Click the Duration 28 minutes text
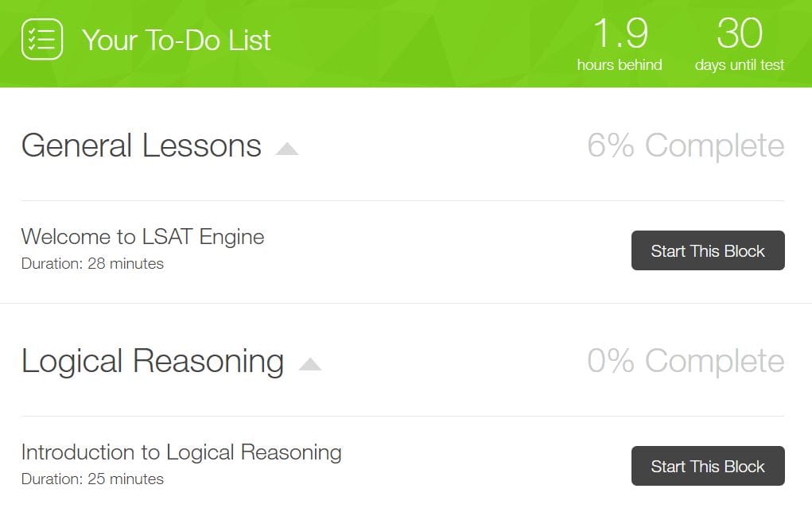The width and height of the screenshot is (812, 508). (93, 264)
